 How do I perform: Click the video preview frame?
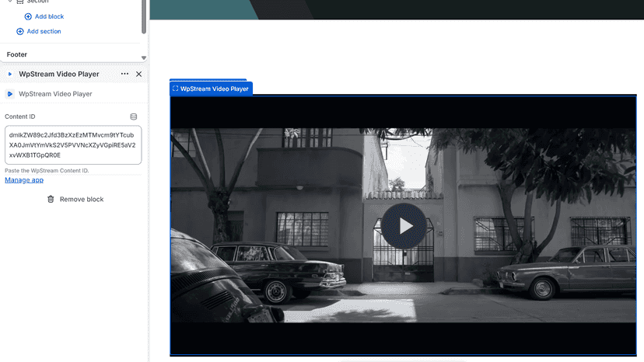coord(404,225)
